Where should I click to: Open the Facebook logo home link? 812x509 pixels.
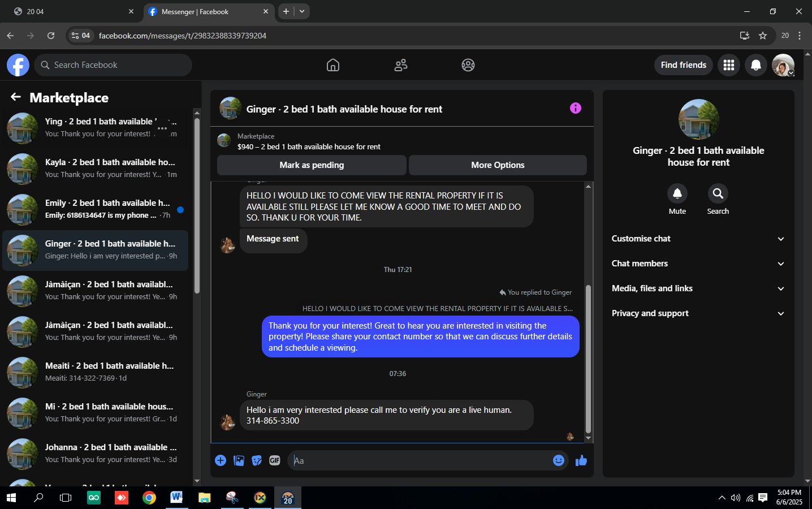[x=18, y=65]
